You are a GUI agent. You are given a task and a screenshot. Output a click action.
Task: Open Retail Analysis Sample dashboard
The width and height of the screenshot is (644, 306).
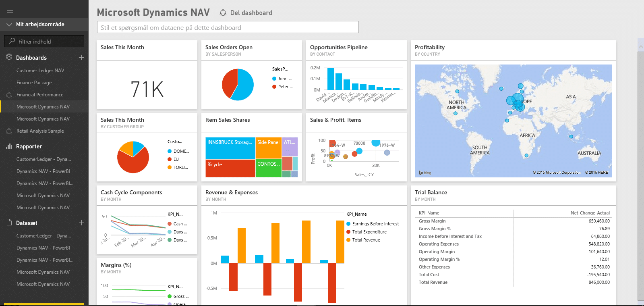[40, 131]
